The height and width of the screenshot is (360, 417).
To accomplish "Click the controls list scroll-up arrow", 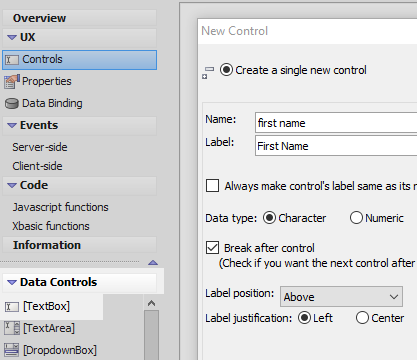I will (x=151, y=303).
